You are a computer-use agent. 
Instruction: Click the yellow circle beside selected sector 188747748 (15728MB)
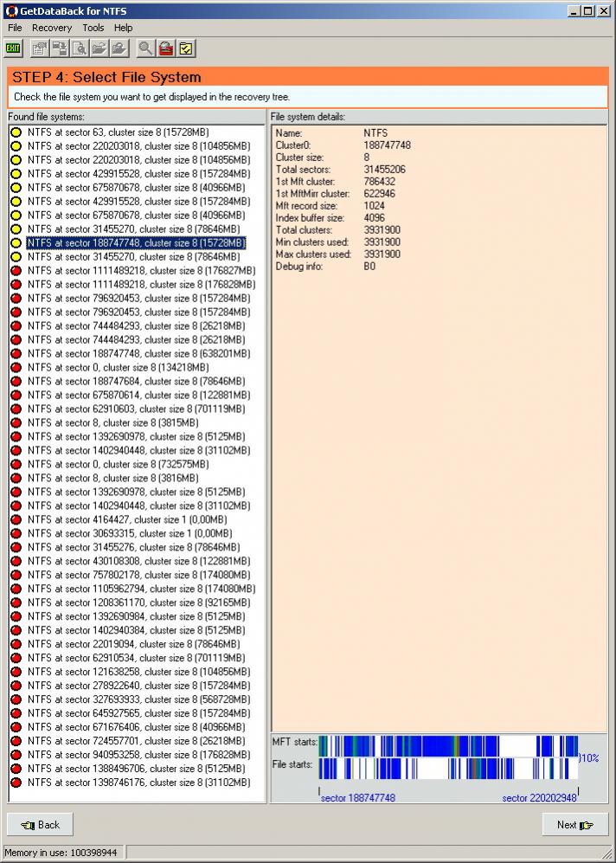(16, 242)
